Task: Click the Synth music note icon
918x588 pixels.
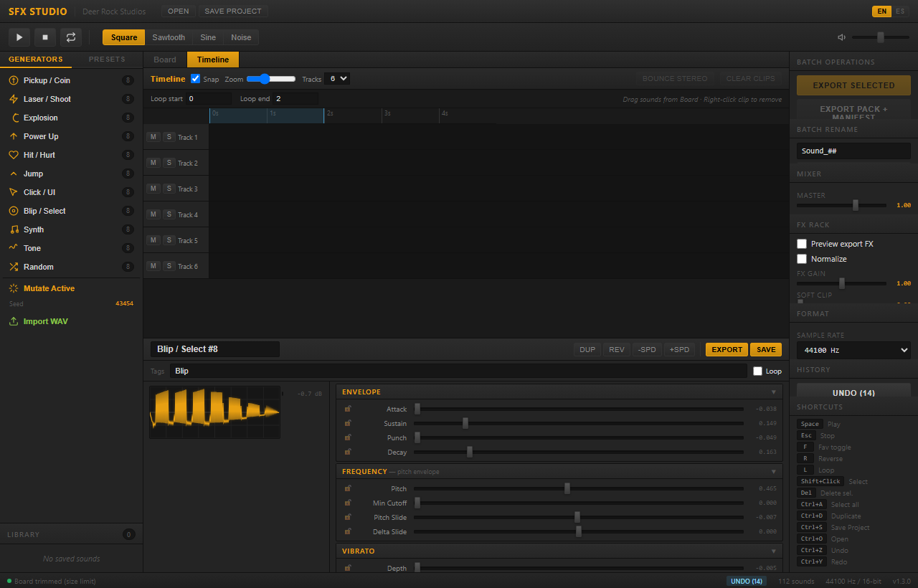Action: coord(14,229)
